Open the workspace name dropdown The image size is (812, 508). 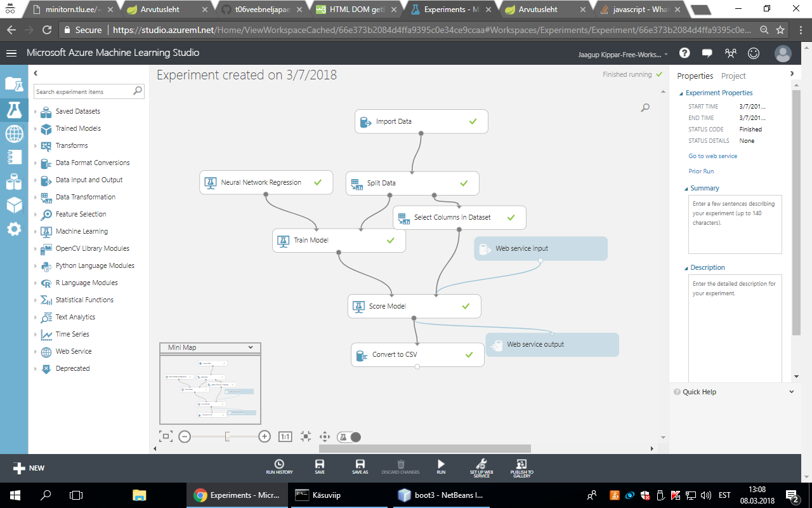coord(624,55)
